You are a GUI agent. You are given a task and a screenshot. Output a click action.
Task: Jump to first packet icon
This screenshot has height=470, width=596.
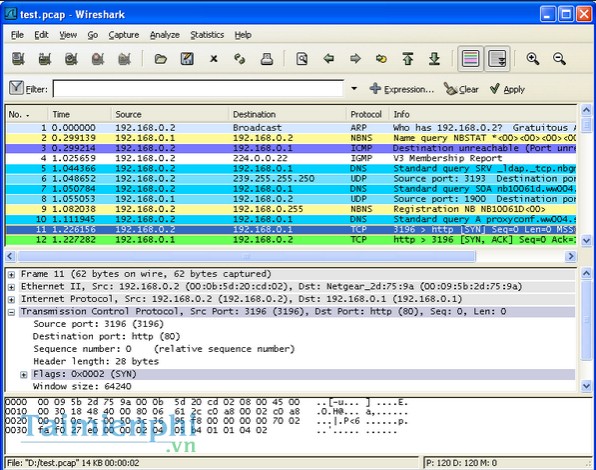pos(408,59)
